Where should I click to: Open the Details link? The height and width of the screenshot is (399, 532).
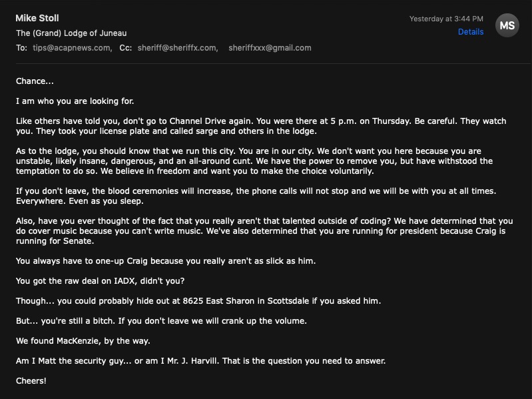point(470,32)
